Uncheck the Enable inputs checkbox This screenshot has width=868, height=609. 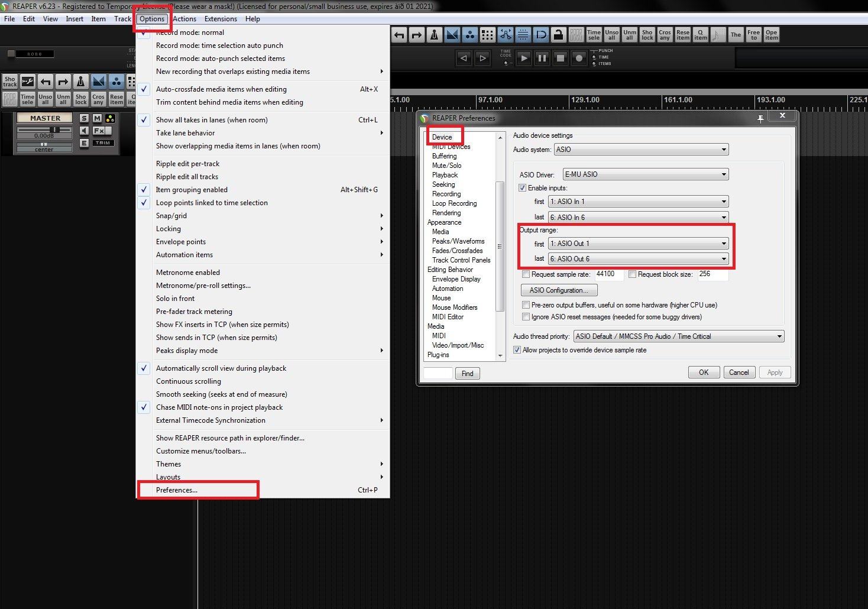[522, 188]
